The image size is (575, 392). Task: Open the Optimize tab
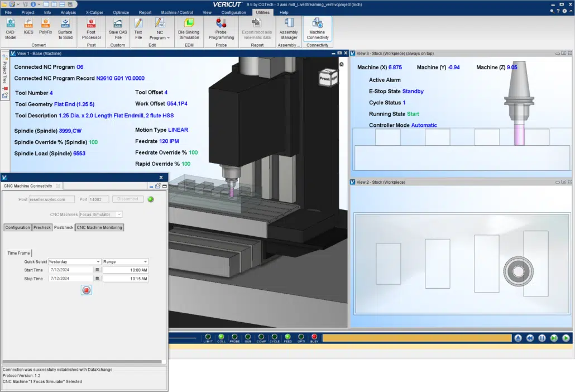(x=121, y=12)
